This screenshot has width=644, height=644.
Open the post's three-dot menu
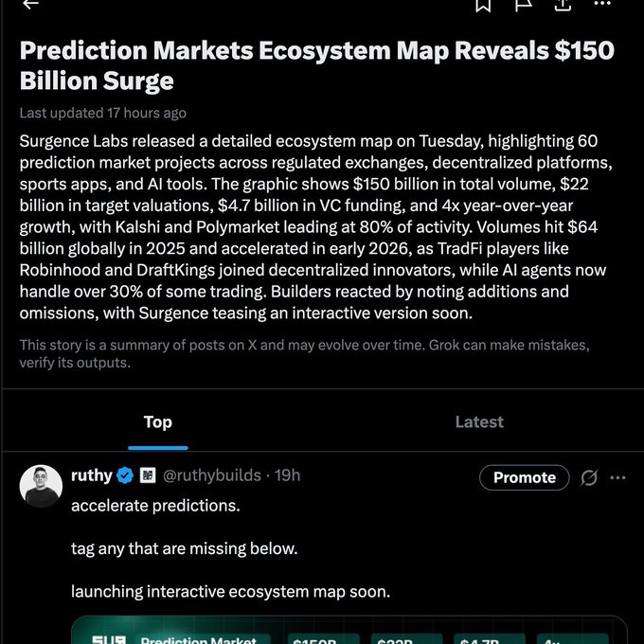pyautogui.click(x=617, y=477)
